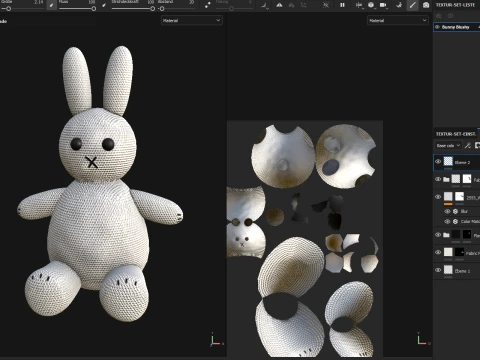Switch to the Textur-Set-Einst. panel tab
Viewport: 480px width, 360px height.
456,134
